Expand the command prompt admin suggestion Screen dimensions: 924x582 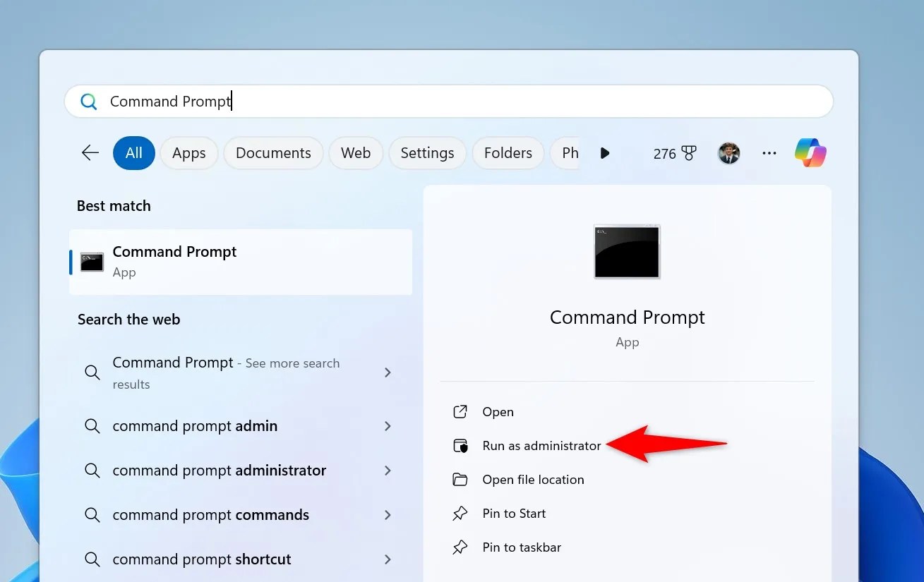pos(388,426)
